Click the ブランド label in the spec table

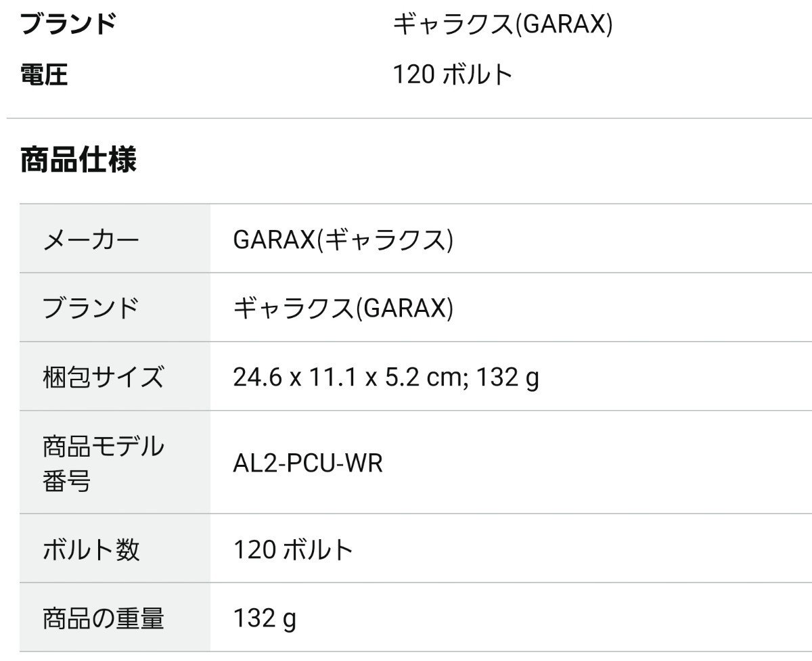[91, 308]
